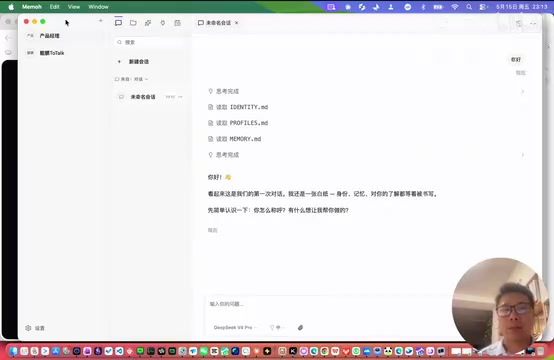Open Trash in the Dock

[541, 351]
